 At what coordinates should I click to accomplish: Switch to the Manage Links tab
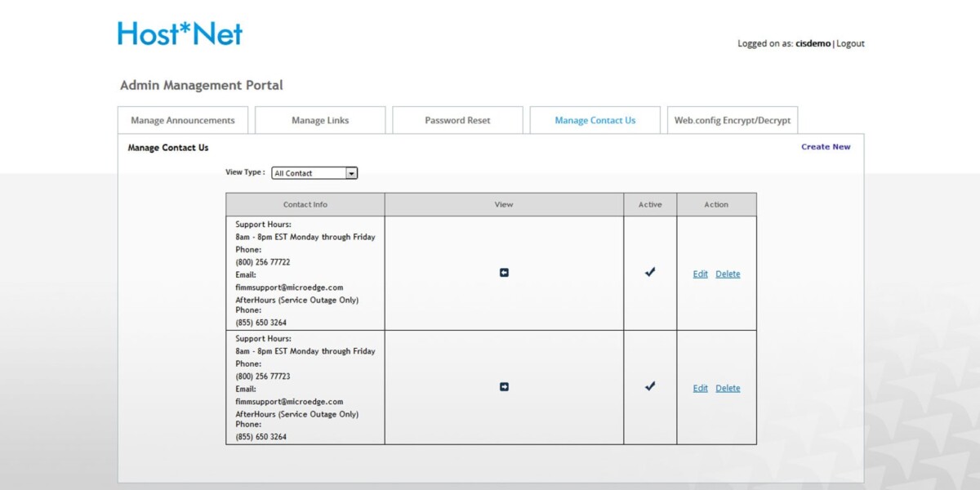coord(320,120)
